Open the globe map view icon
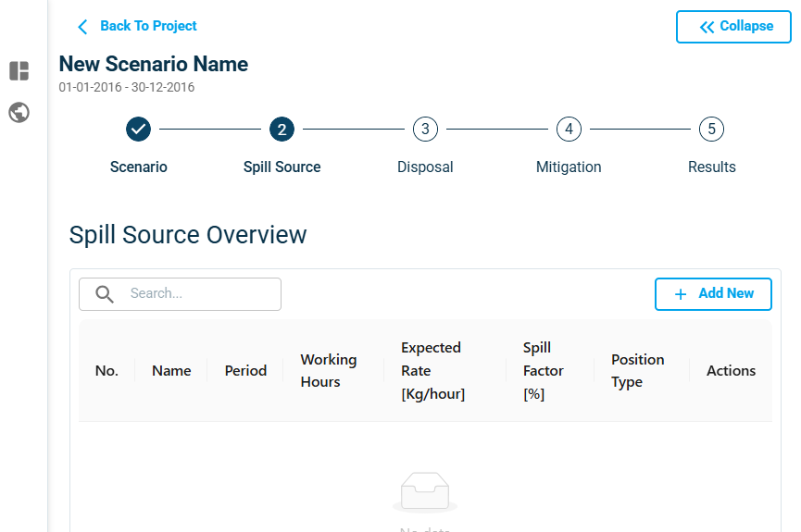Image resolution: width=801 pixels, height=532 pixels. pyautogui.click(x=19, y=113)
